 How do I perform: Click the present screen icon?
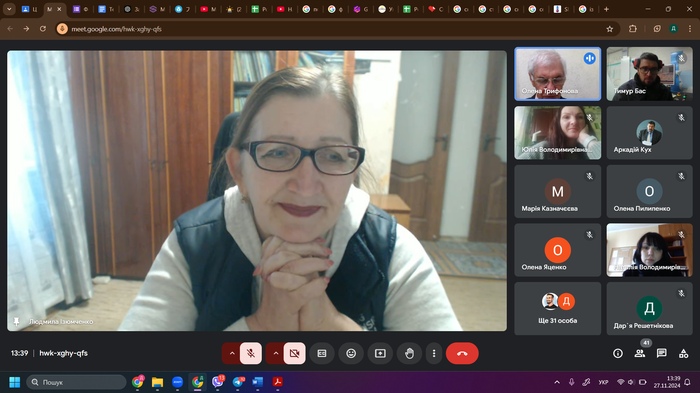click(x=380, y=353)
